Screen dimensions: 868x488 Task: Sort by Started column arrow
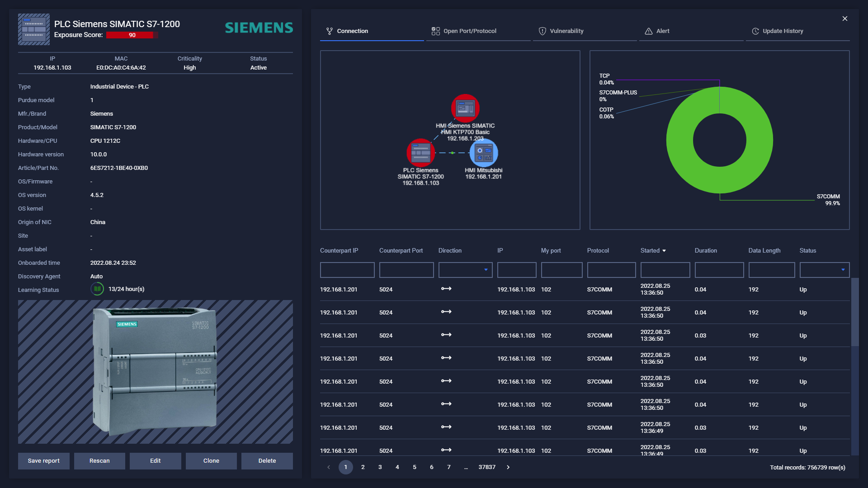click(664, 251)
